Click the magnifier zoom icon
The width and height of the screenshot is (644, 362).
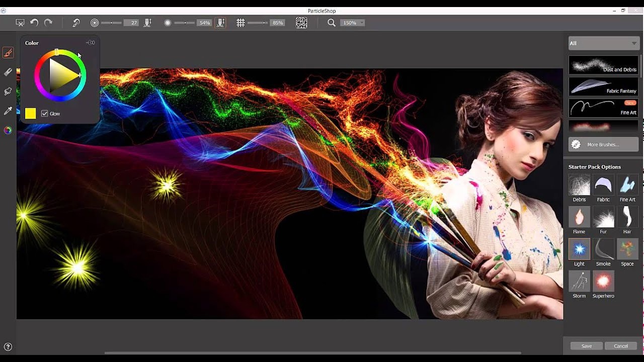[332, 23]
